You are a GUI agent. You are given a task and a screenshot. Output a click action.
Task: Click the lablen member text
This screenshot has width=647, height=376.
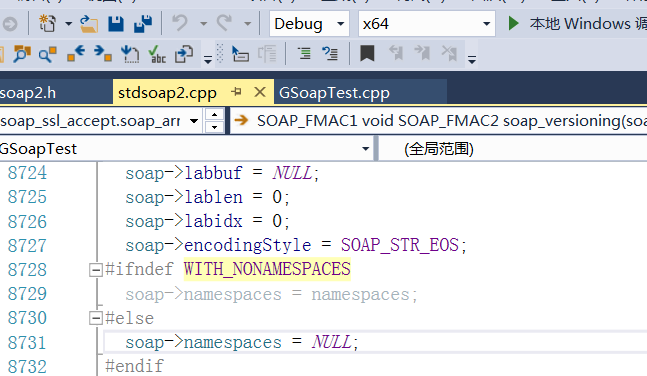coord(213,197)
